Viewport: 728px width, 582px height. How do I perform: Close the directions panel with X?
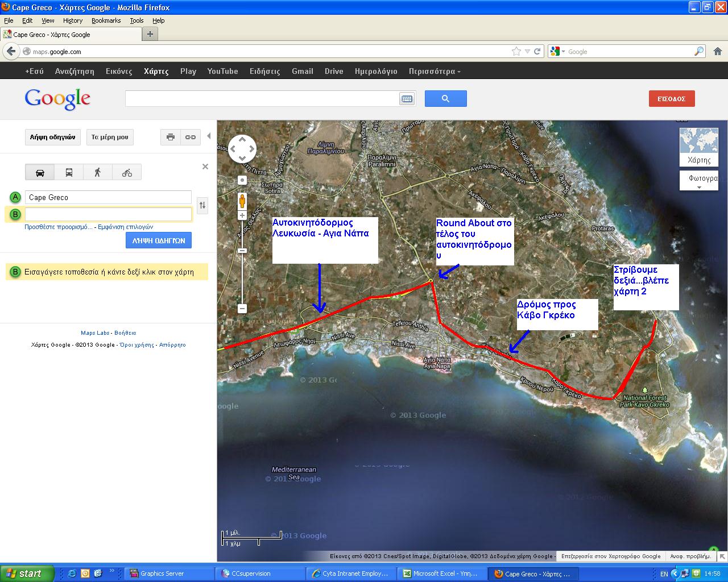click(x=205, y=167)
